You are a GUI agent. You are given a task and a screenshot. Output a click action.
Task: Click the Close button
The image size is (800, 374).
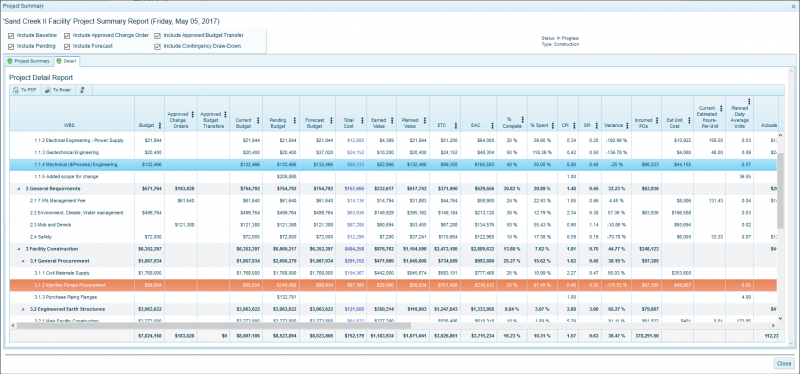[784, 364]
